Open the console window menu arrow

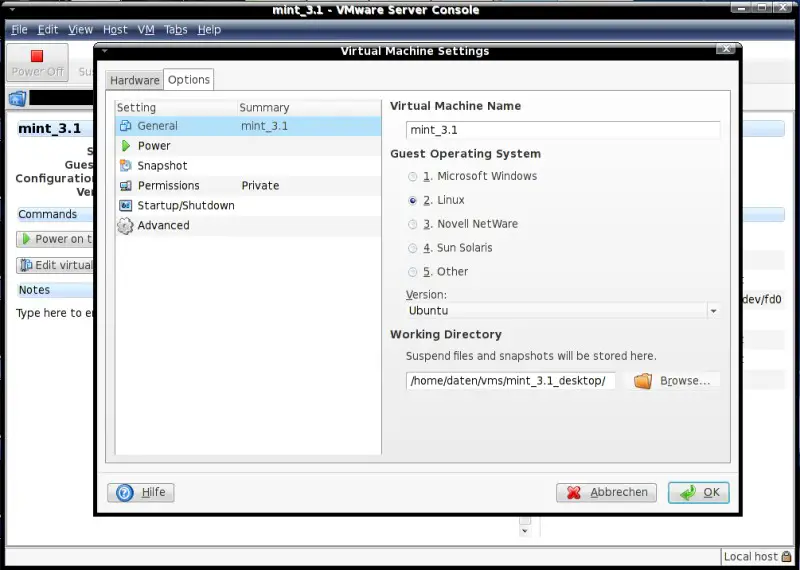(x=12, y=10)
